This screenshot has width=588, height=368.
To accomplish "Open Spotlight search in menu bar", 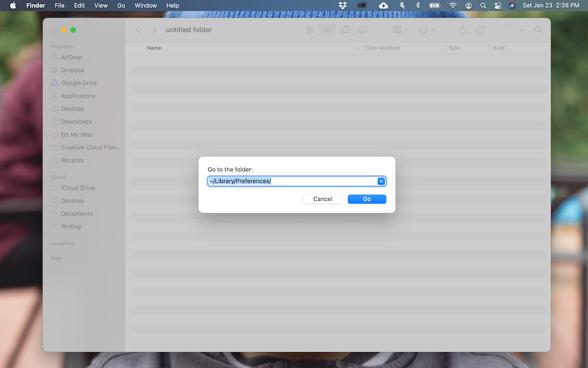I will coord(483,5).
